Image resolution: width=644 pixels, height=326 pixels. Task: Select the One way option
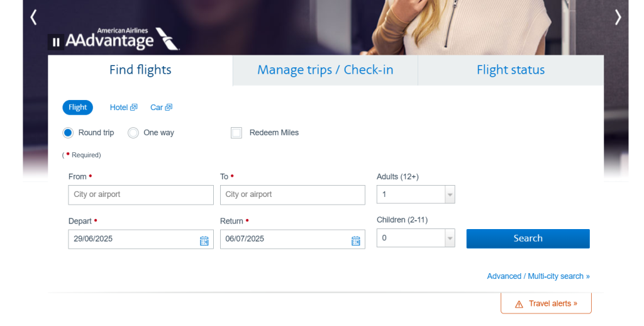coord(133,133)
